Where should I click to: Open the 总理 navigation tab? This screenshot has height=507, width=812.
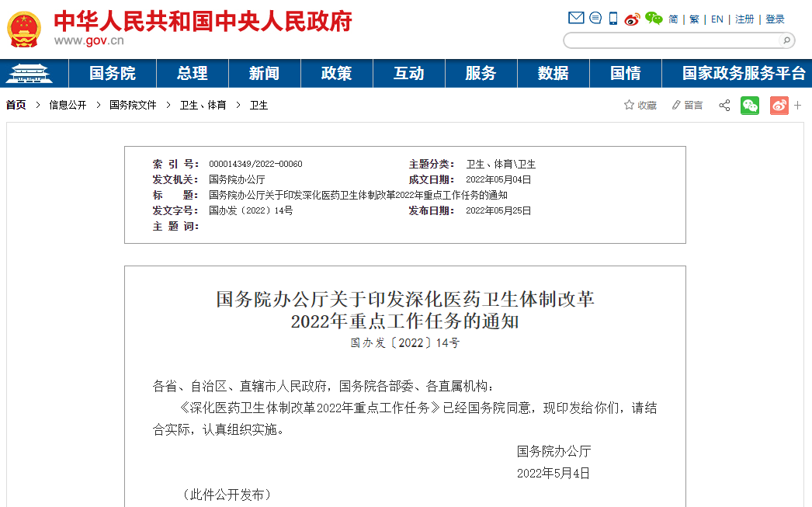coord(192,73)
